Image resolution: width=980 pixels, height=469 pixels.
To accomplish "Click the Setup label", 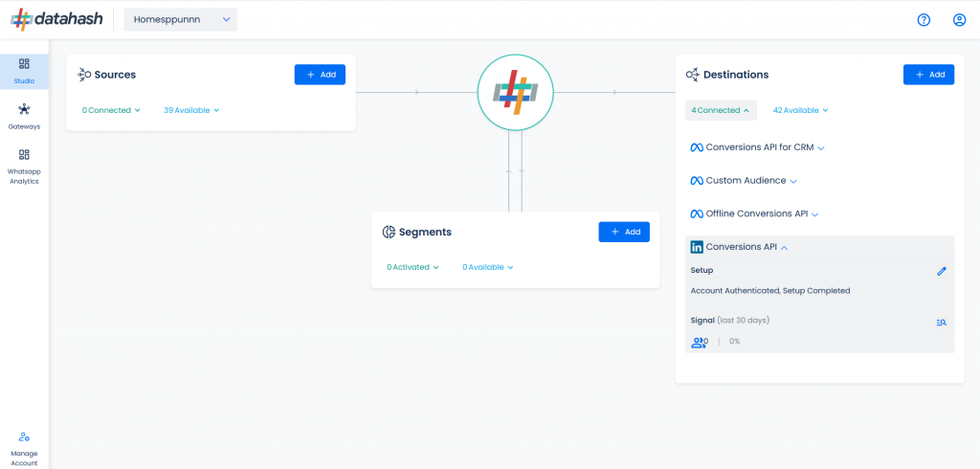I will (x=702, y=271).
